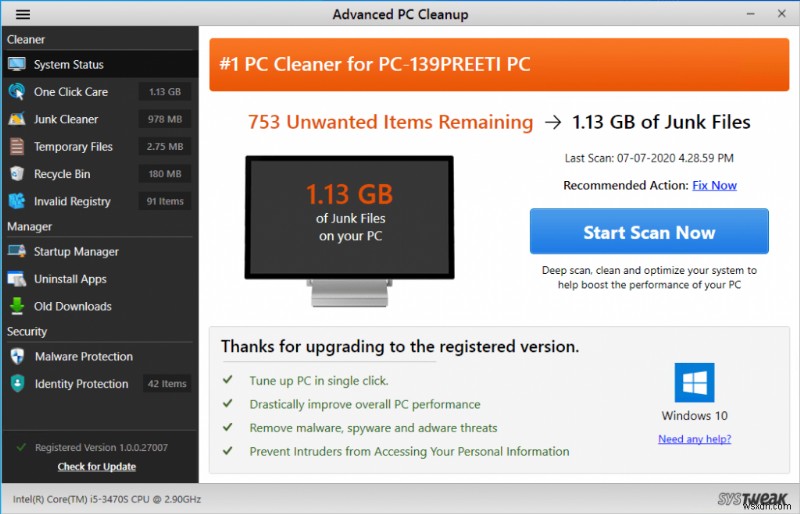Click the Identity Protection shield icon
The image size is (800, 514).
(x=16, y=384)
